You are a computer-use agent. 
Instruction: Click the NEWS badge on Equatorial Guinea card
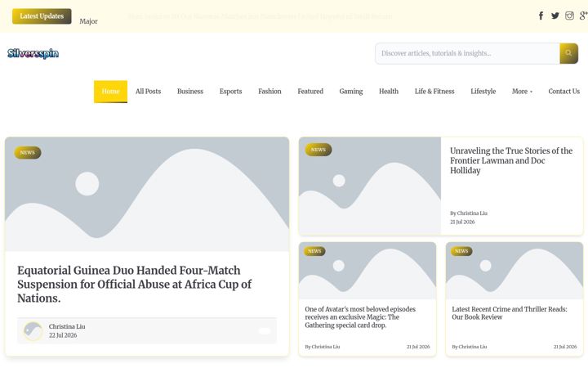tap(28, 152)
